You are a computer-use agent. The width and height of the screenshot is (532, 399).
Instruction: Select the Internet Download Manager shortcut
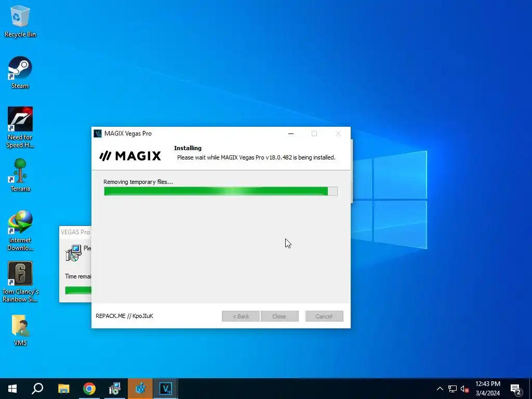(x=20, y=230)
